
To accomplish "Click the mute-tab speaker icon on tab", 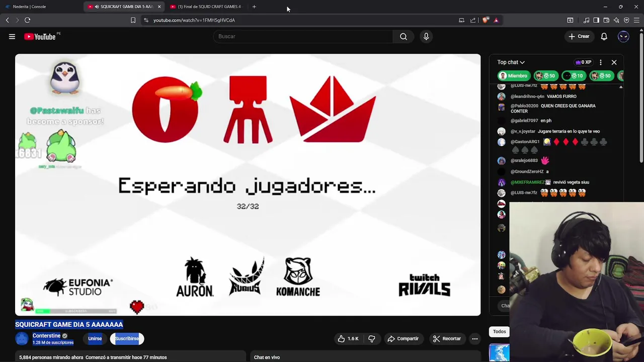I will point(97,7).
